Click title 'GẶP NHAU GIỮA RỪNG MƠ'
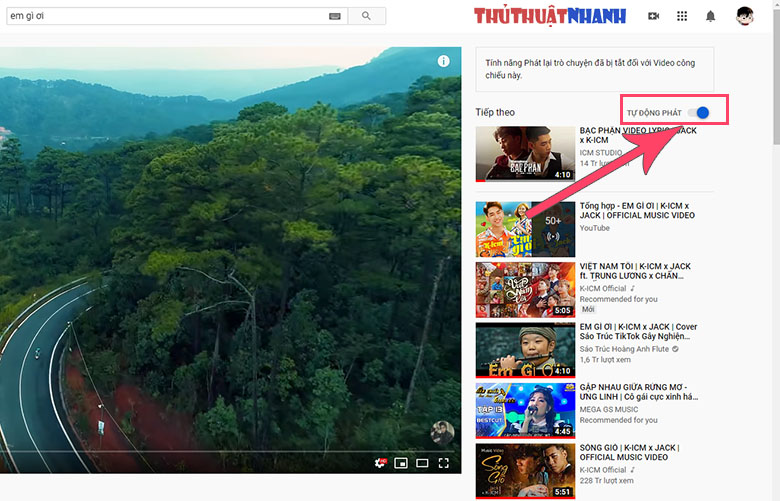The image size is (780, 501). [639, 392]
